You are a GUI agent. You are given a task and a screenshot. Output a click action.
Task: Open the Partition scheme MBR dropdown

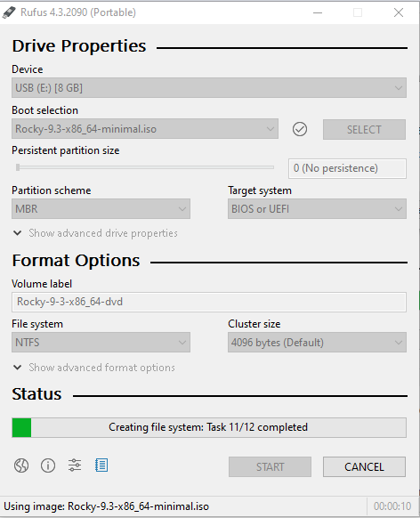(101, 209)
